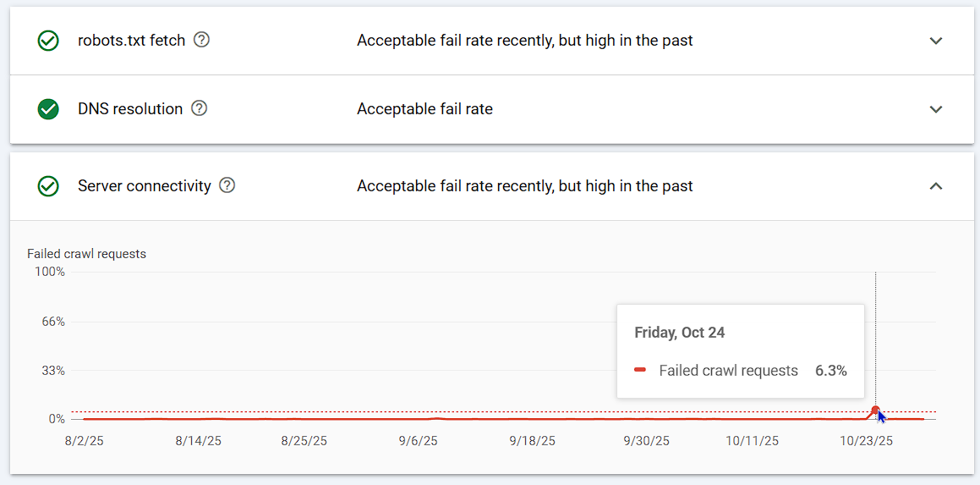Click red legend marker in chart tooltip

[x=640, y=371]
